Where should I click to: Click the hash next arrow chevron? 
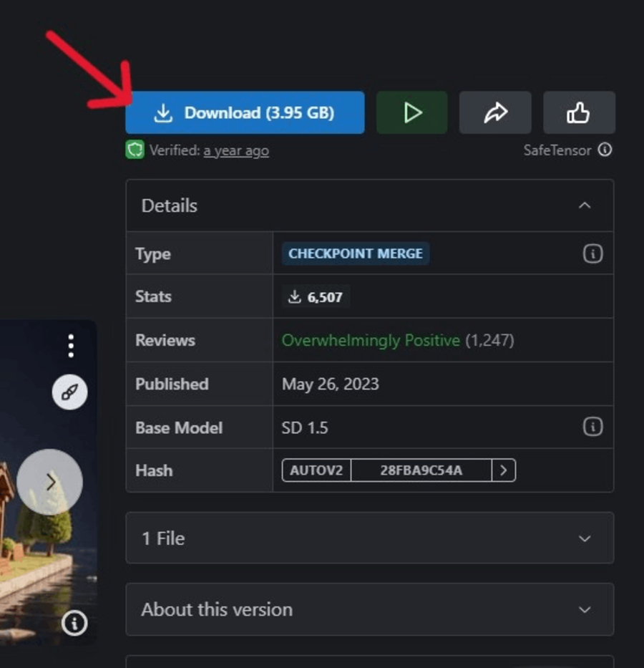(504, 470)
